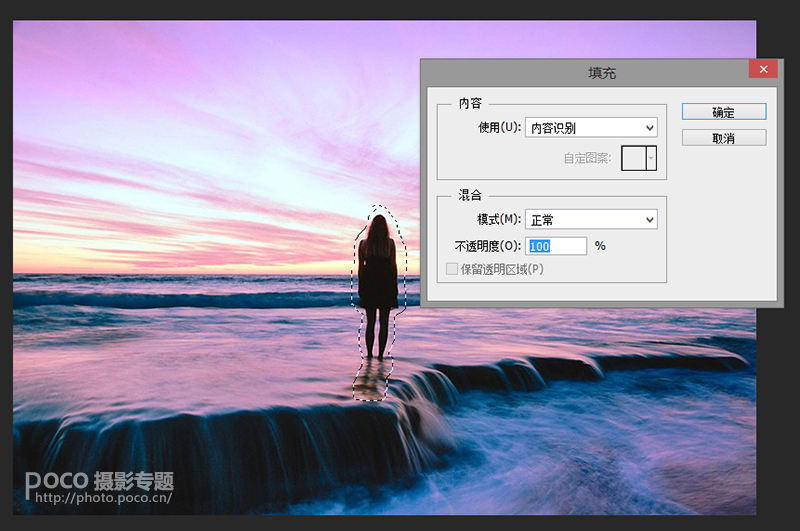Open the 自定图案 pattern picker arrow

tap(652, 157)
